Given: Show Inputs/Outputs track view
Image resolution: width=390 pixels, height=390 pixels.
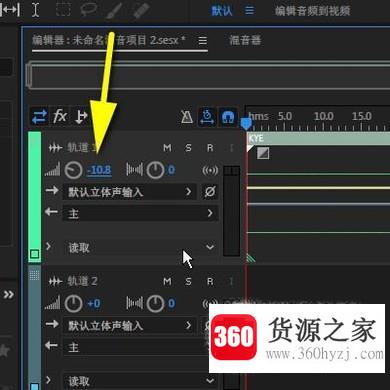Looking at the screenshot, I should point(40,117).
